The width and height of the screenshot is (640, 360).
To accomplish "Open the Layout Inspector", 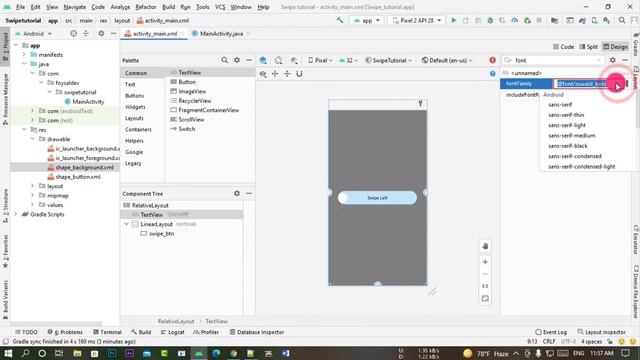I will pyautogui.click(x=602, y=332).
